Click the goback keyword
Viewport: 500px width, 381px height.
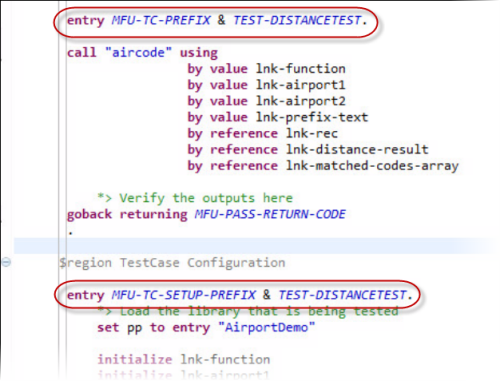tap(89, 214)
